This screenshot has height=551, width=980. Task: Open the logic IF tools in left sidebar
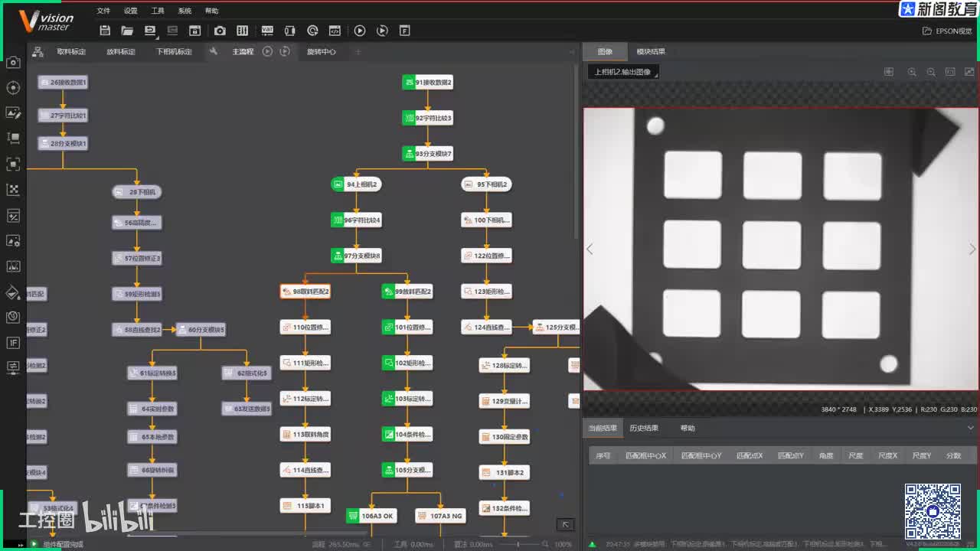(13, 342)
